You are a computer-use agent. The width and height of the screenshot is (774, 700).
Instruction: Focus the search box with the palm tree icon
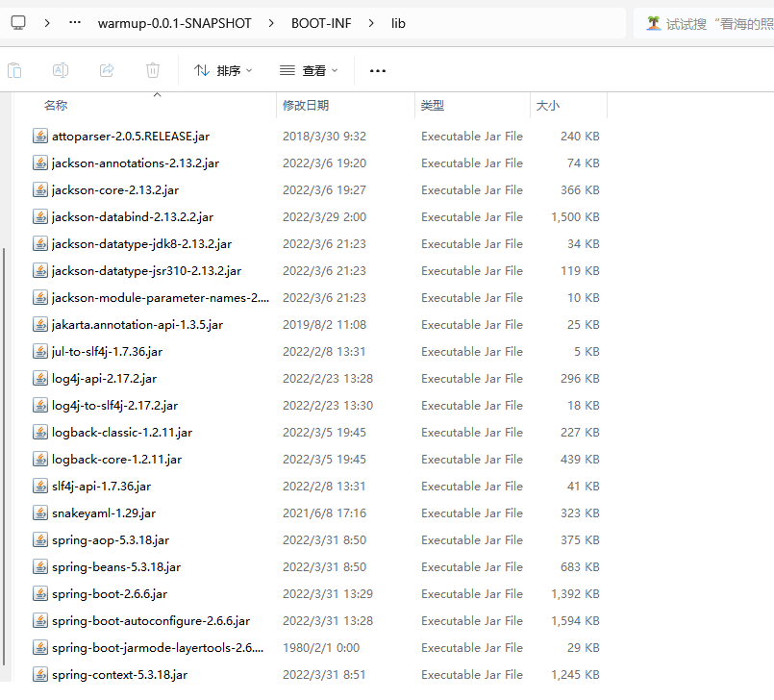coord(704,23)
